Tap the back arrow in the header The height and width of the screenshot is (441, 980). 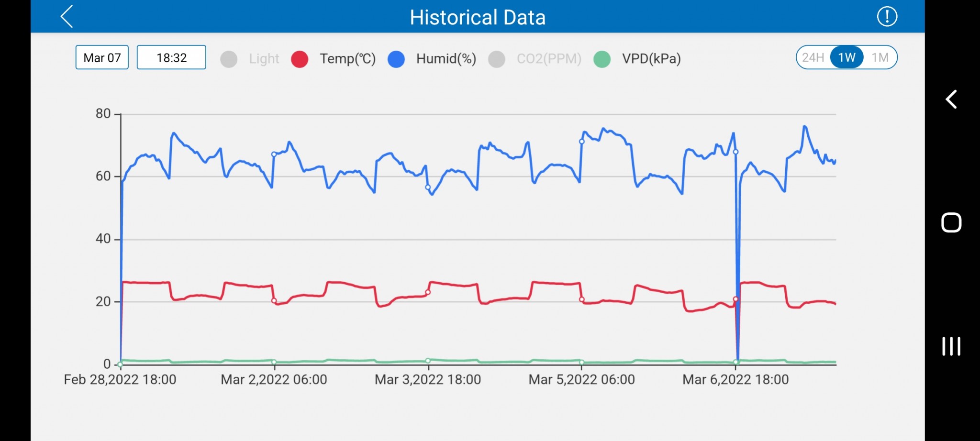tap(67, 17)
